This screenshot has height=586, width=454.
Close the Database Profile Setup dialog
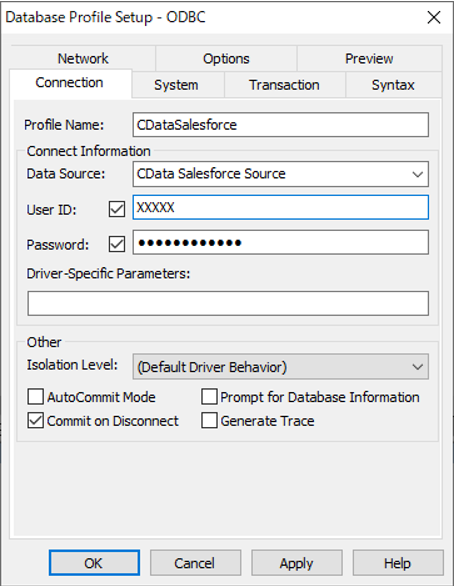434,18
